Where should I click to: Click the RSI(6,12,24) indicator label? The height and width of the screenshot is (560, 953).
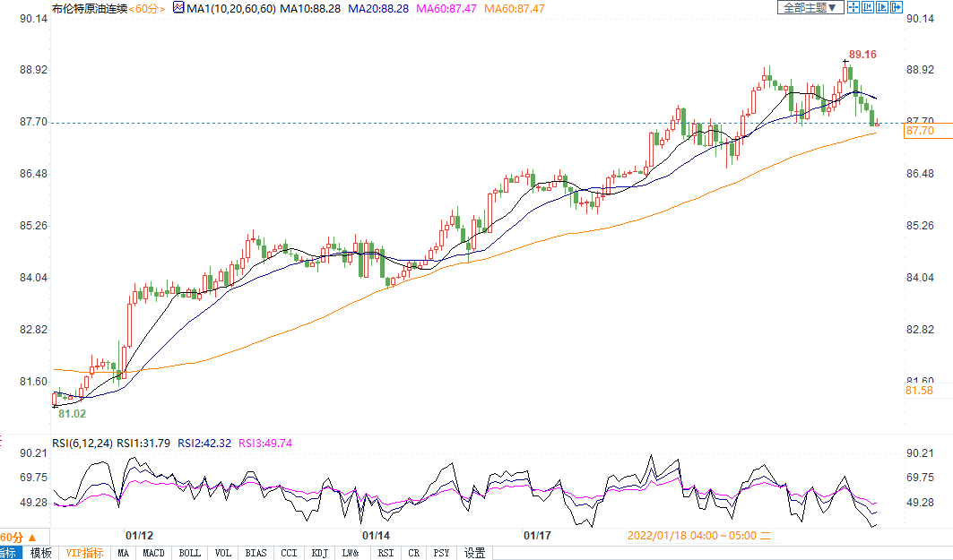(x=83, y=443)
